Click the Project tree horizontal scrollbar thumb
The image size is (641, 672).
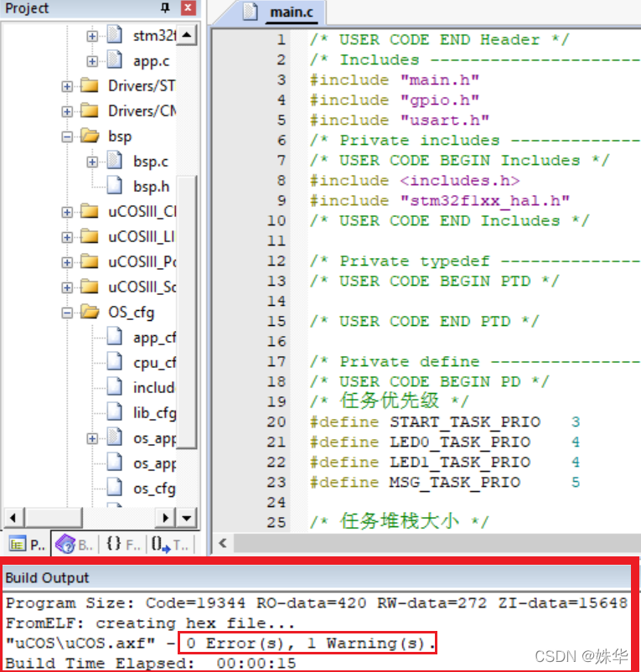click(53, 518)
